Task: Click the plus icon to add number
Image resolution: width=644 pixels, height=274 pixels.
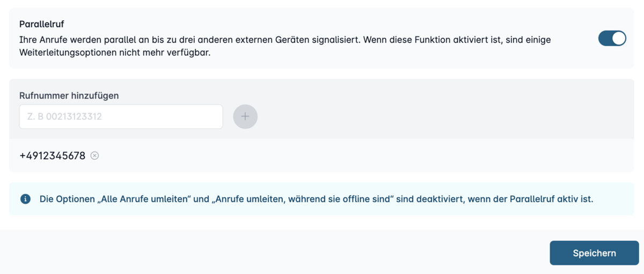Action: [245, 116]
